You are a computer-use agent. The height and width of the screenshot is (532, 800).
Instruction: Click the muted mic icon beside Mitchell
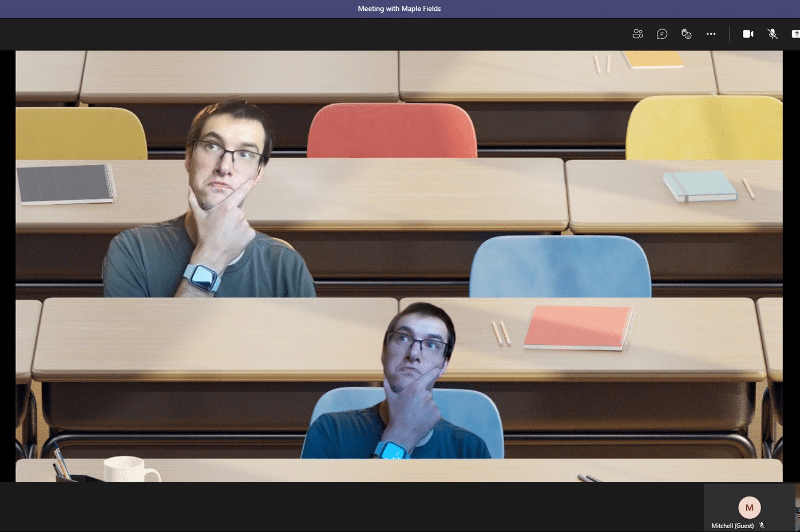click(762, 526)
